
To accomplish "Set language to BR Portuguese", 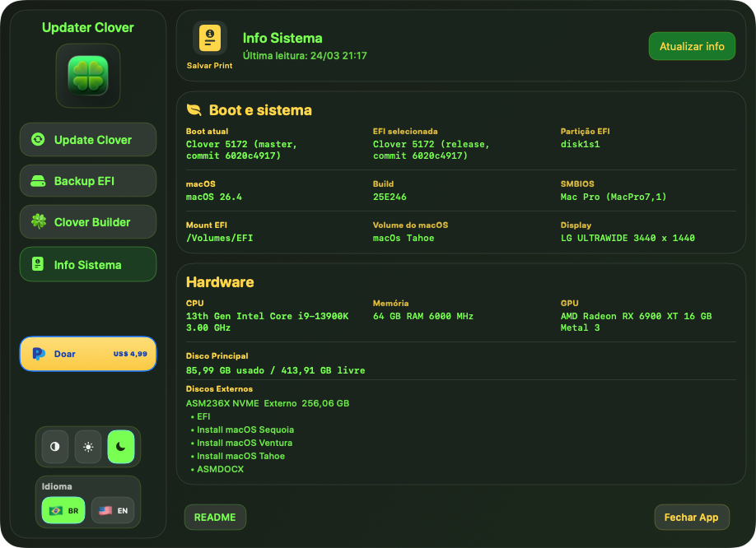I will (x=63, y=510).
